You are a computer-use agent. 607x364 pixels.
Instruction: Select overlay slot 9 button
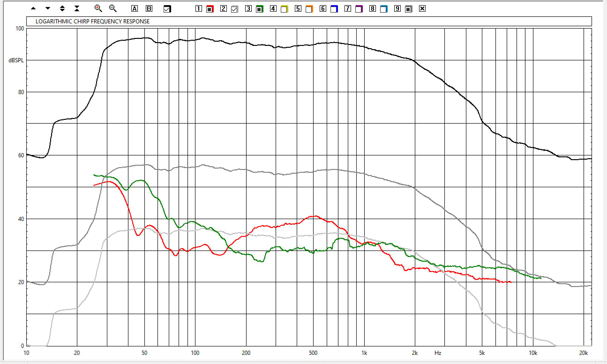[397, 9]
